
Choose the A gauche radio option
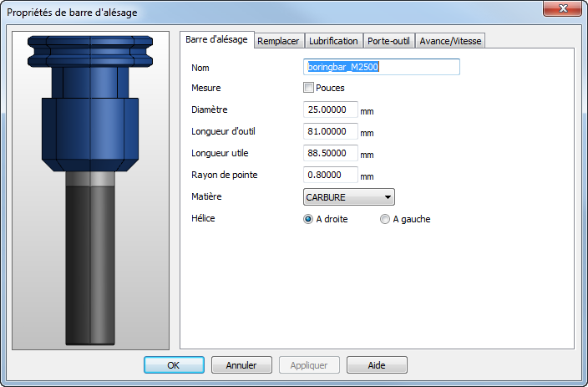tap(385, 219)
